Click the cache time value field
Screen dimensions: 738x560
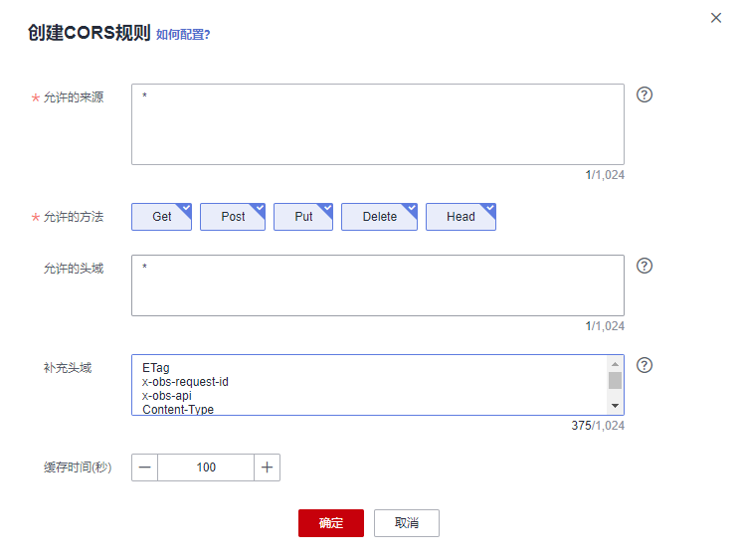pyautogui.click(x=206, y=467)
